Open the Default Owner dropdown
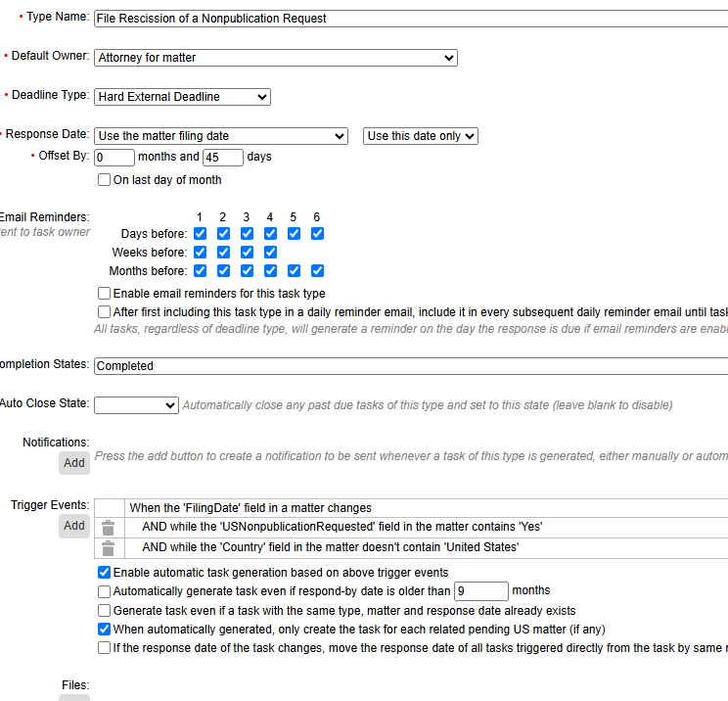728x701 pixels. click(276, 58)
